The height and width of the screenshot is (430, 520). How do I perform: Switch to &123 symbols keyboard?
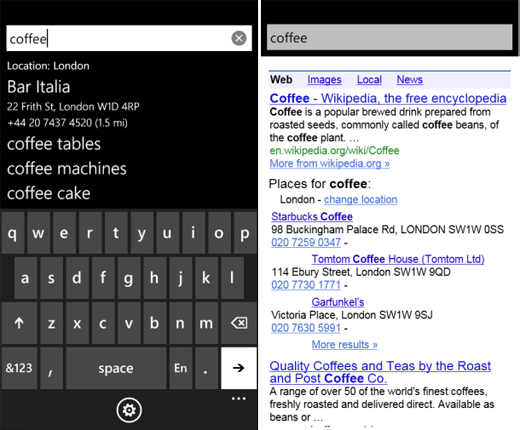pyautogui.click(x=19, y=368)
